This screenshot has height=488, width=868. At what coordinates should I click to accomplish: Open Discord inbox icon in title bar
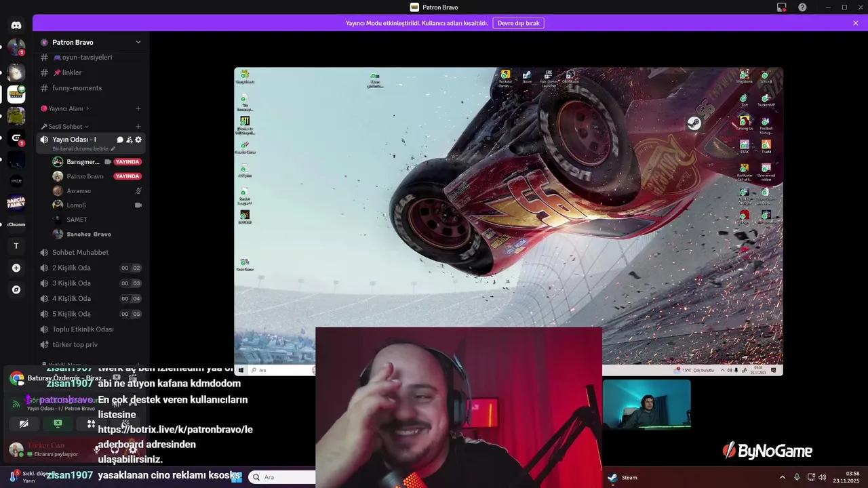(781, 7)
